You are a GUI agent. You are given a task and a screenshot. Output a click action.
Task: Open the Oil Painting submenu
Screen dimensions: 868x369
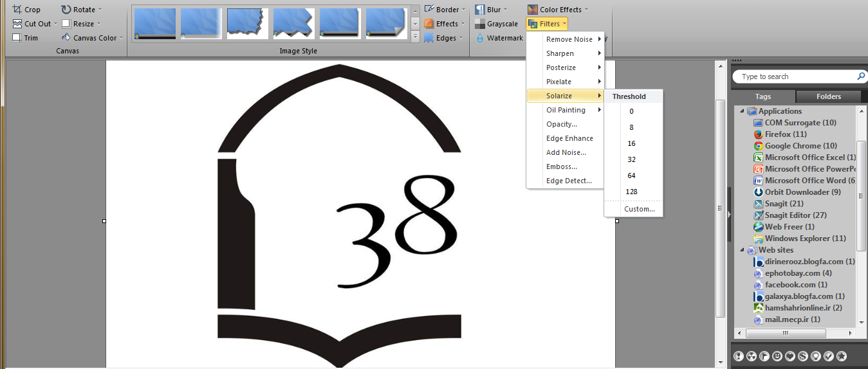click(x=566, y=110)
